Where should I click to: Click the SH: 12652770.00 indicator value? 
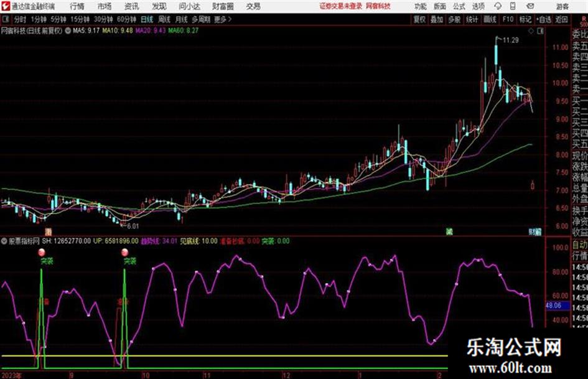[67, 241]
